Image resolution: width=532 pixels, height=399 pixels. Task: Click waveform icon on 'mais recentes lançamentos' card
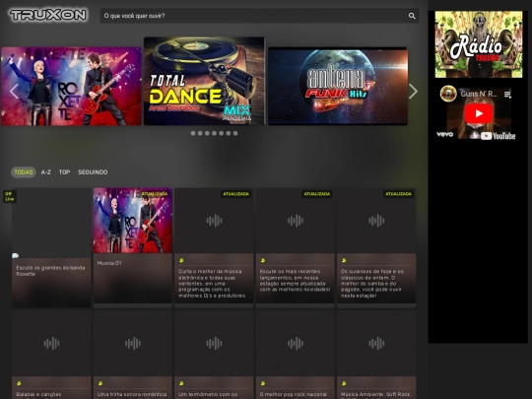[x=296, y=221]
